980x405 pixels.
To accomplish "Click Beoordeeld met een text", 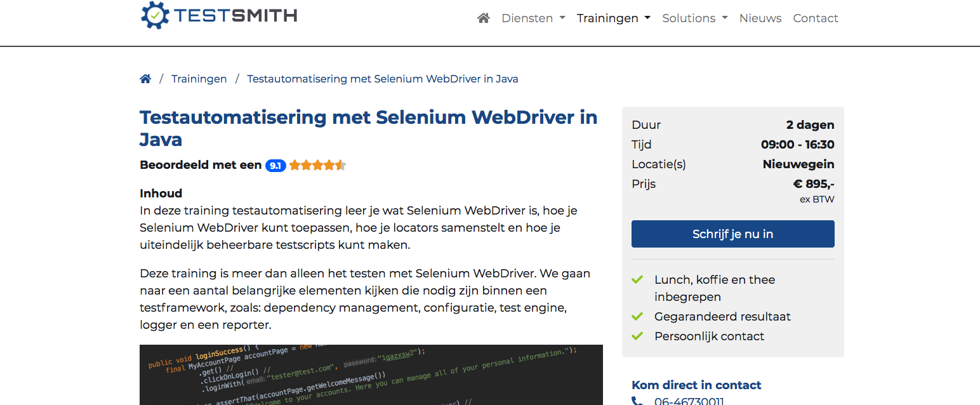I will (201, 165).
